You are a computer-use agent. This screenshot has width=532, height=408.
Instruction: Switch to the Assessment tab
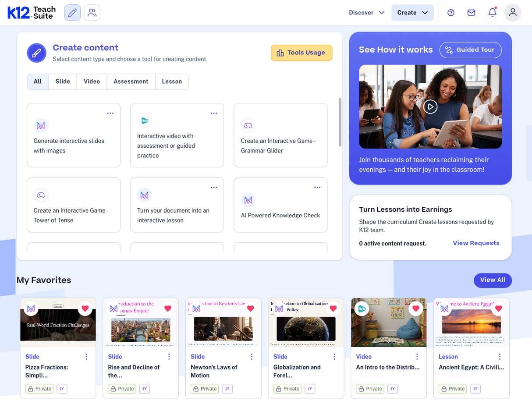click(x=131, y=81)
